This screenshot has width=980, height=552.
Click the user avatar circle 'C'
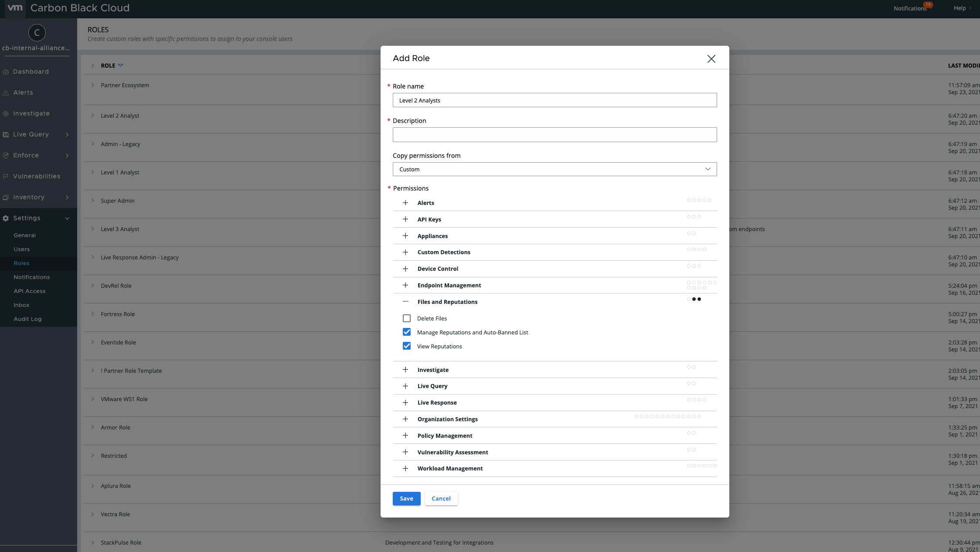click(x=37, y=32)
